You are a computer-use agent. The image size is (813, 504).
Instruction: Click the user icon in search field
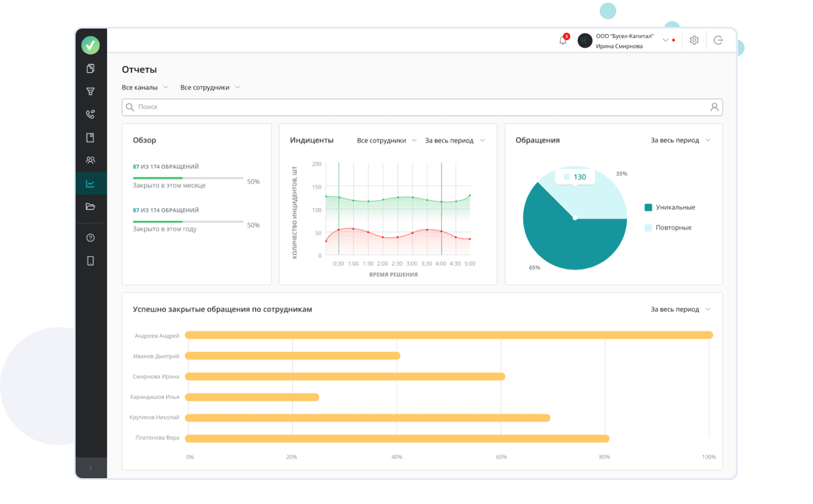coord(714,107)
